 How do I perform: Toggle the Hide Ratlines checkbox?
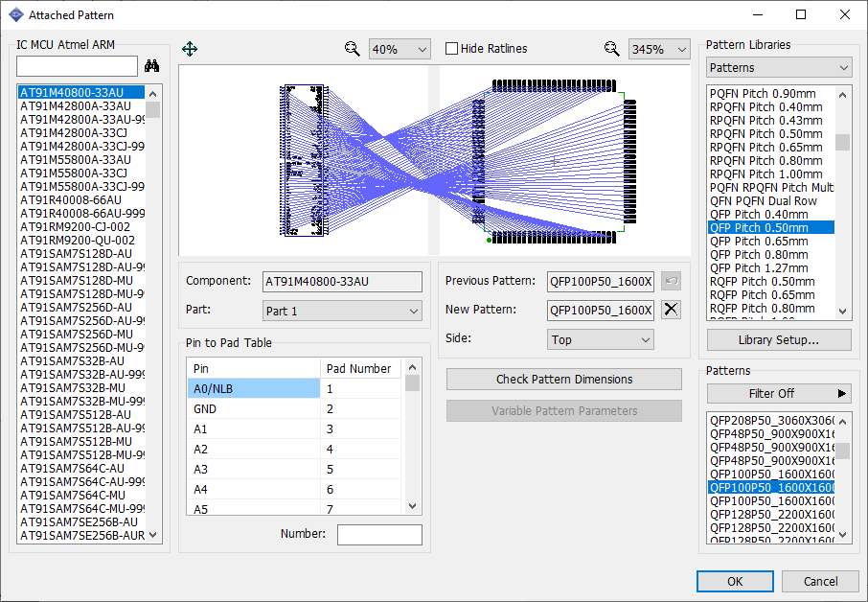[451, 49]
